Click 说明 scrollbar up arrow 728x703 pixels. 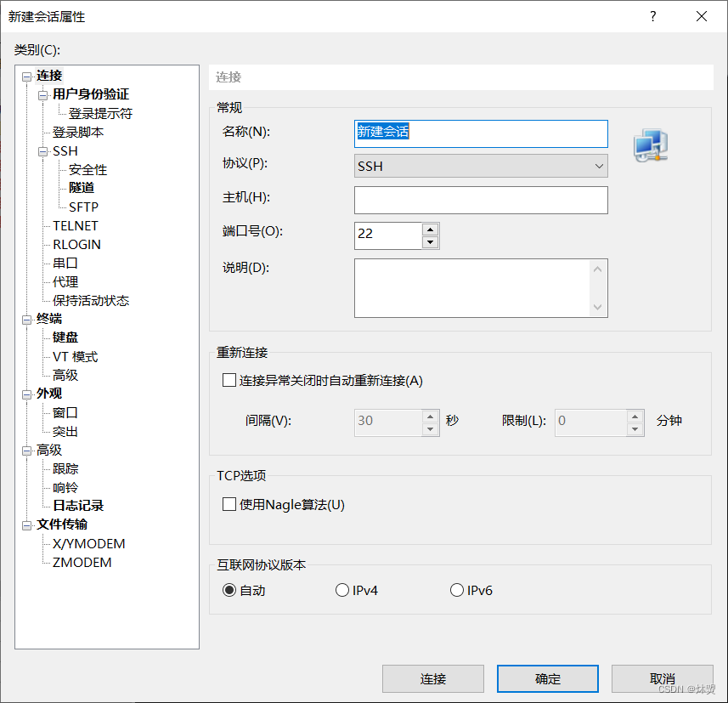click(597, 269)
